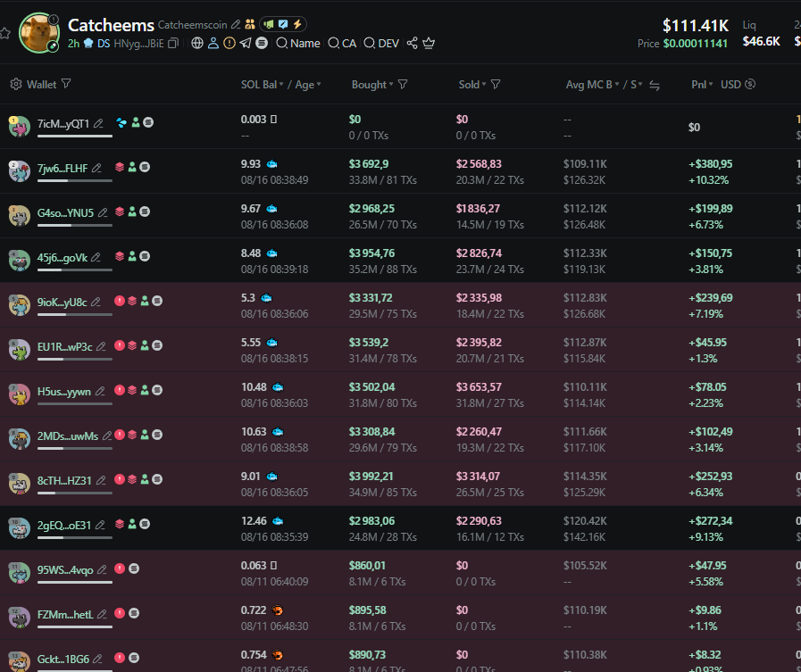Screen dimensions: 801x672
Task: Open the DS DexScreener label
Action: pyautogui.click(x=104, y=44)
